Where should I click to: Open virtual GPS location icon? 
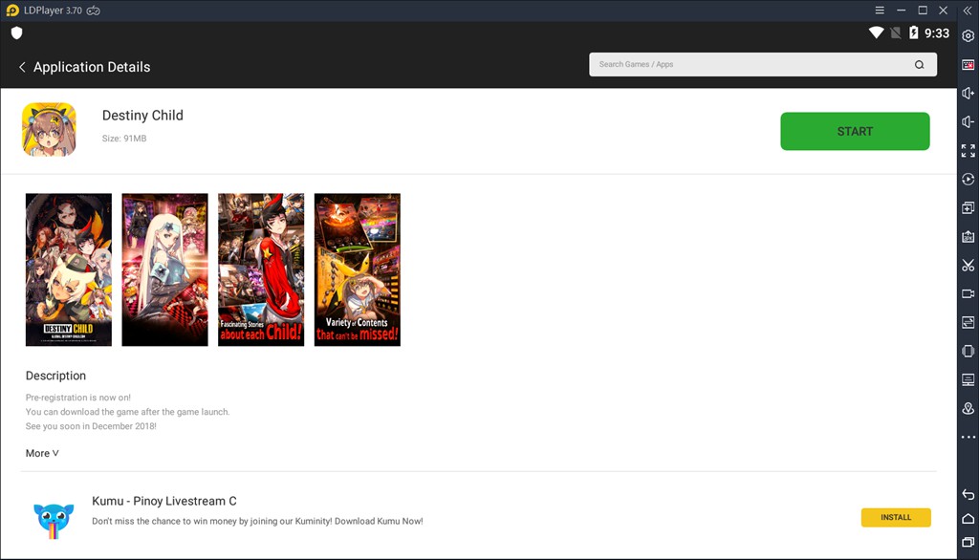coord(968,408)
